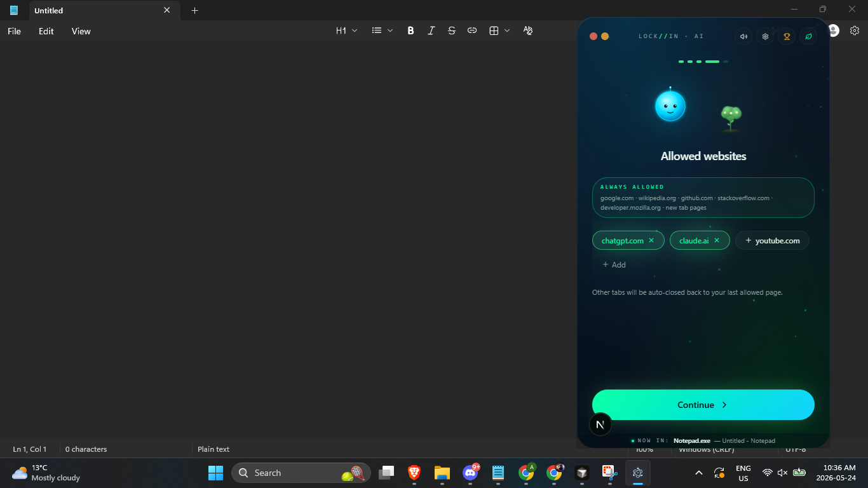Continue to the next step

703,405
